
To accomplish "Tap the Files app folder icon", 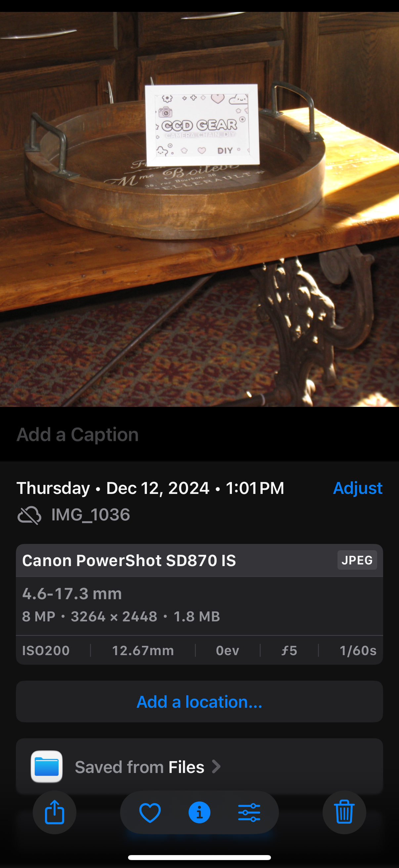I will [46, 767].
